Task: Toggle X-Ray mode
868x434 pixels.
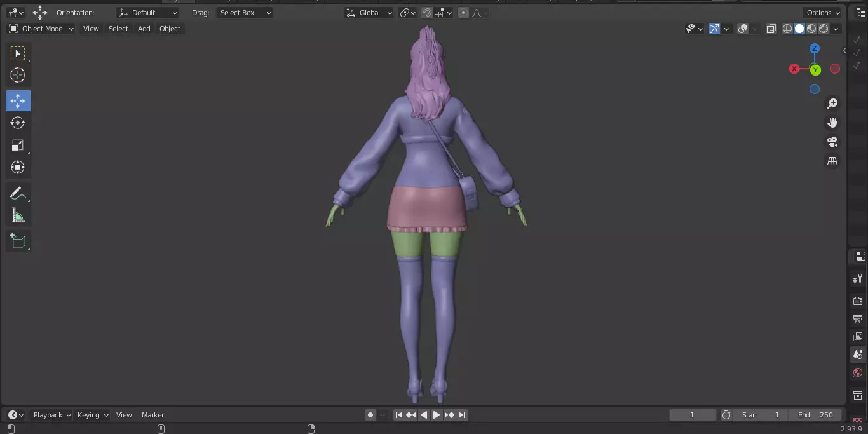Action: 771,29
